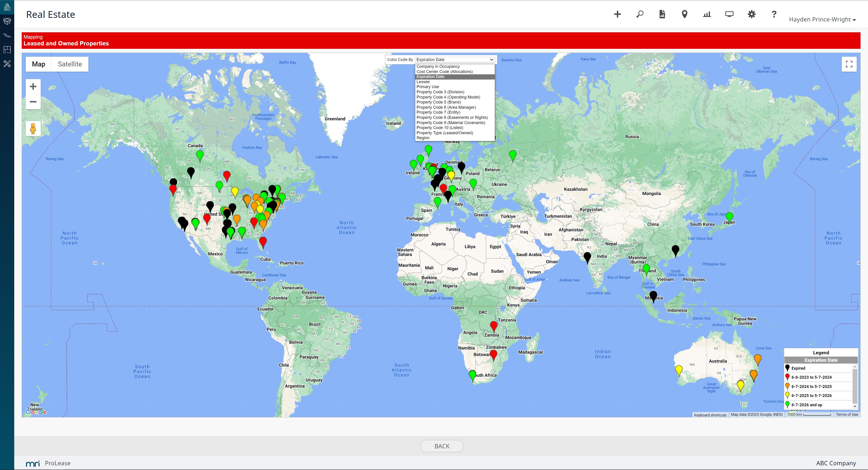Viewport: 868px width, 470px height.
Task: Open the Color Code By dropdown
Action: click(x=455, y=60)
